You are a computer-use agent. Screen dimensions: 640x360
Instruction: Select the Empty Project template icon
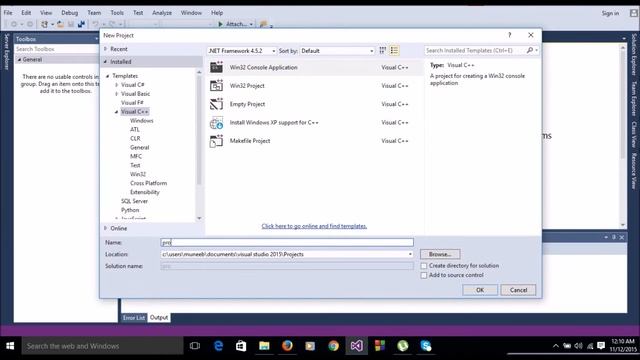tap(216, 104)
